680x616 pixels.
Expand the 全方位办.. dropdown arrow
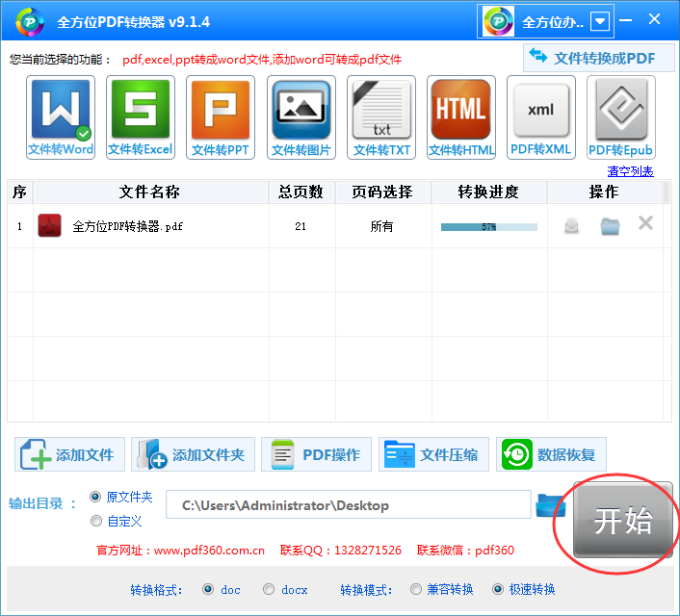pos(600,21)
